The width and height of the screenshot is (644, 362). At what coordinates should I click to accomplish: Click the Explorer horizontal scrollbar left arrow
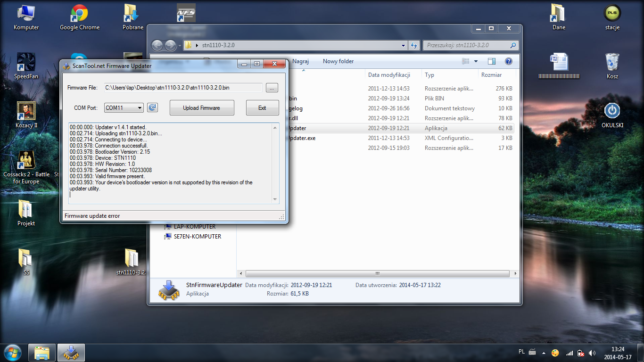pos(241,273)
